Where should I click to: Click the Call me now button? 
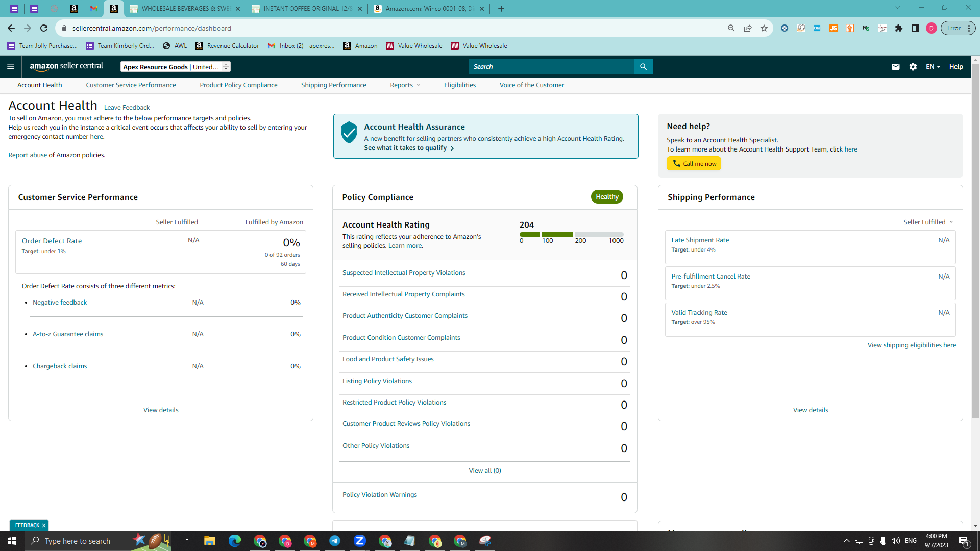(x=694, y=163)
